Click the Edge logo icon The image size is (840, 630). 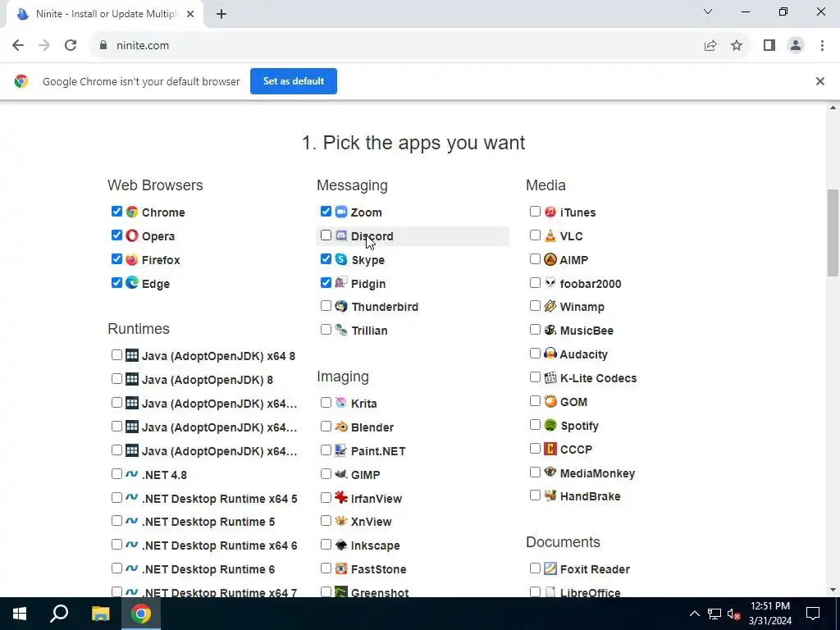pyautogui.click(x=132, y=283)
